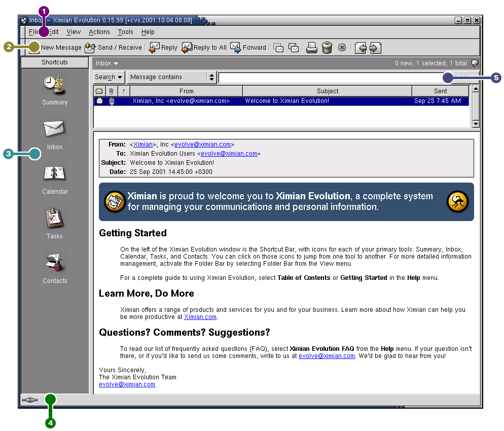Open the Help menu
The image size is (504, 431).
tap(148, 32)
